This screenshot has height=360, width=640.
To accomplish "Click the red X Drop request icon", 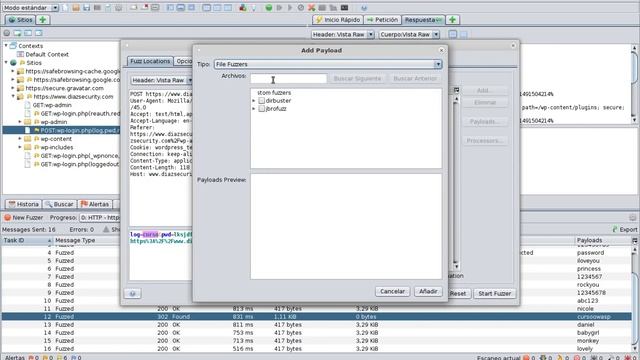I will coord(311,8).
